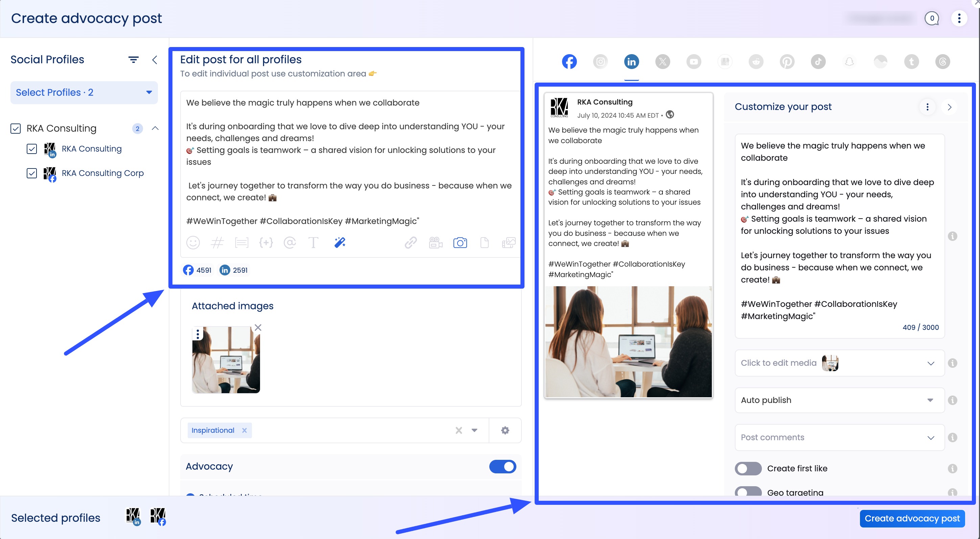Image resolution: width=980 pixels, height=539 pixels.
Task: Select the Pinterest preview icon
Action: (x=787, y=61)
